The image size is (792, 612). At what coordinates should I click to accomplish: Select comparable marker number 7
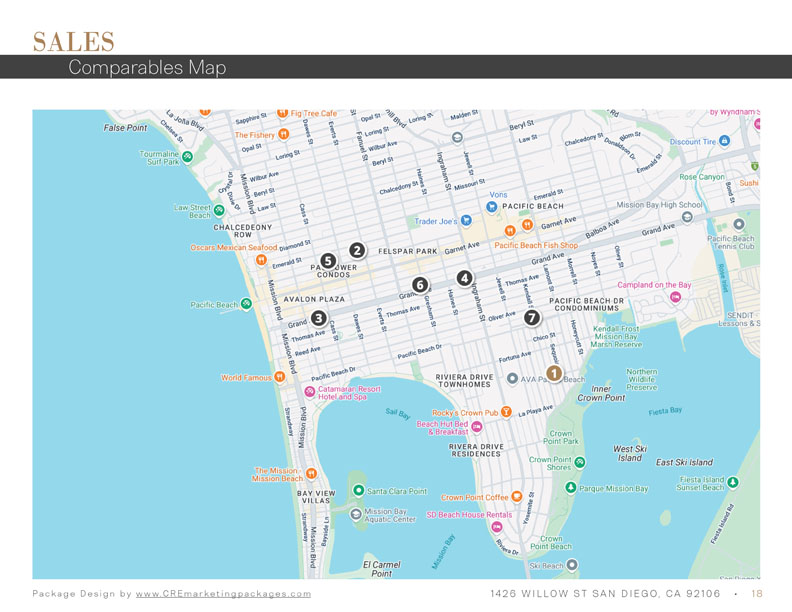532,318
